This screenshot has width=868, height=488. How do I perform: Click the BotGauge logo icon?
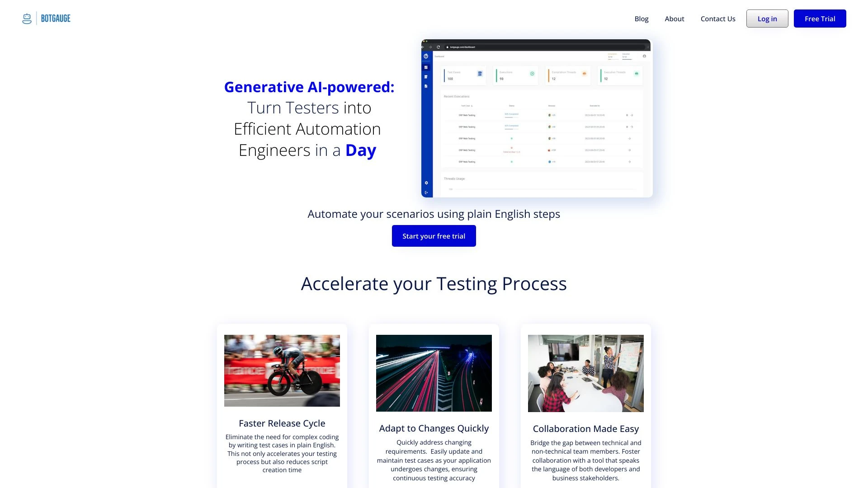(27, 18)
